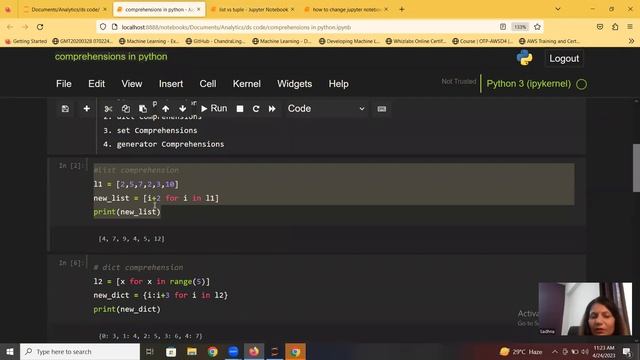Click the notebook title comprehensions in python
The width and height of the screenshot is (640, 360).
pos(111,57)
